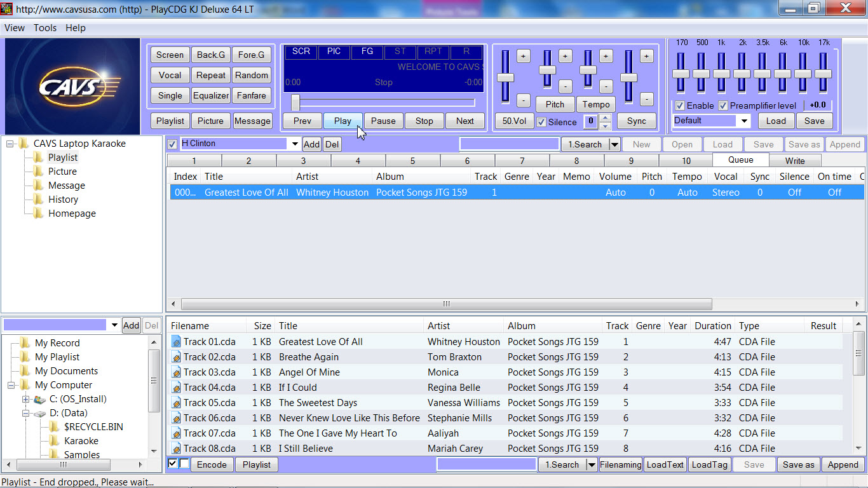Click the My Documents folder icon
The image size is (868, 488).
point(25,371)
